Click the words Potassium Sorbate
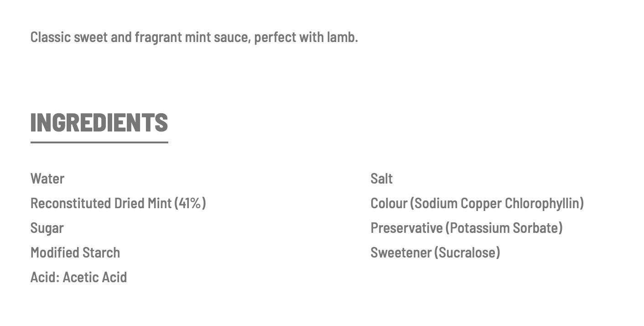This screenshot has height=326, width=644. point(504,228)
